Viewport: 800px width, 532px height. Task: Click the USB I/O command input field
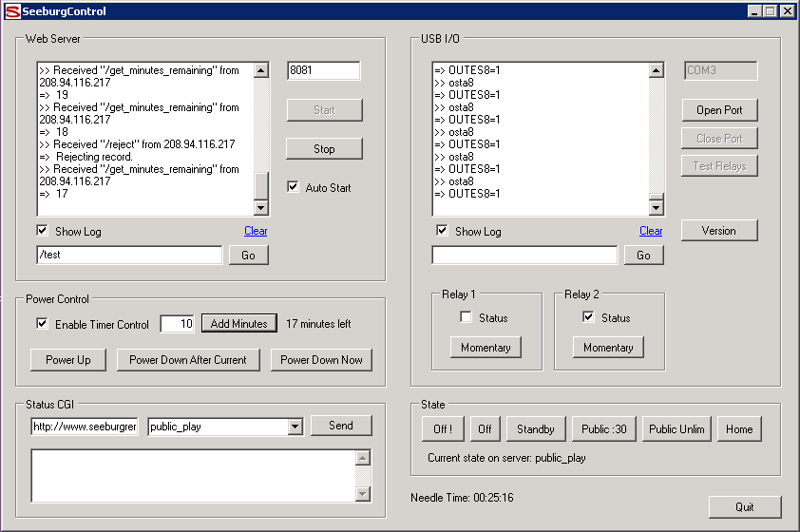(x=525, y=255)
